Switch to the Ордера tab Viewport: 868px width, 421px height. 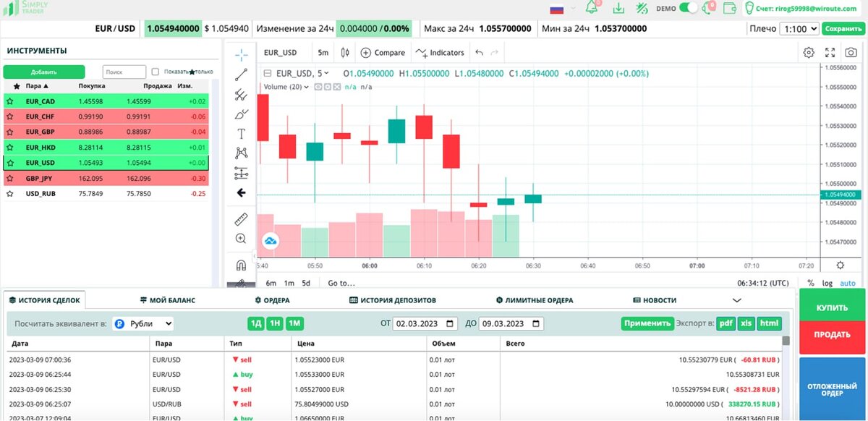[x=272, y=300]
